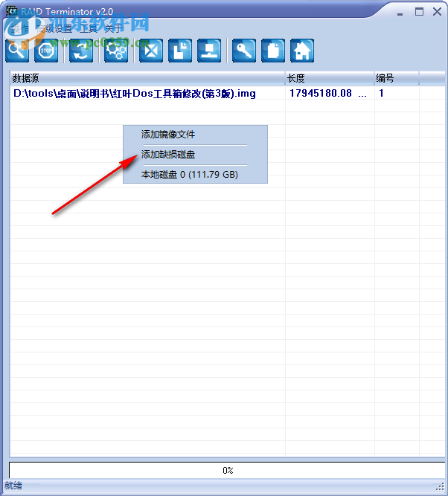Click the resize grip in status bar
This screenshot has width=448, height=496.
click(441, 486)
